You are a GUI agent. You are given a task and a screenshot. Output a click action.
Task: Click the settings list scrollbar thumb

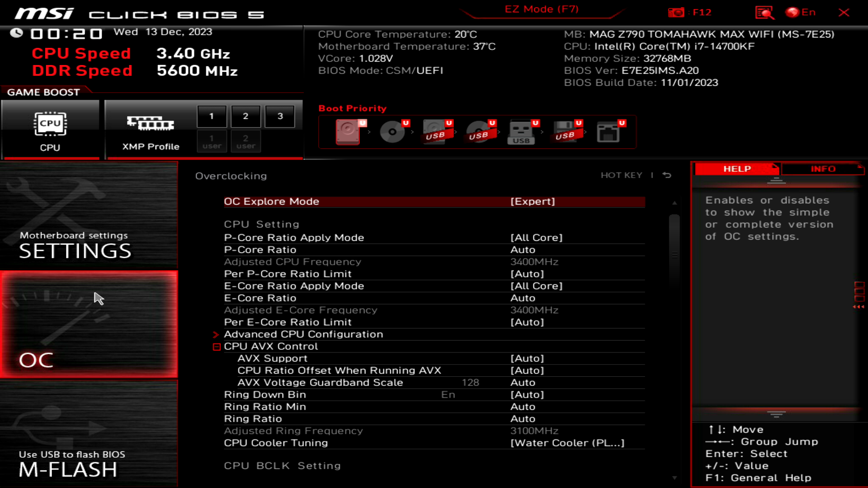[x=674, y=253]
